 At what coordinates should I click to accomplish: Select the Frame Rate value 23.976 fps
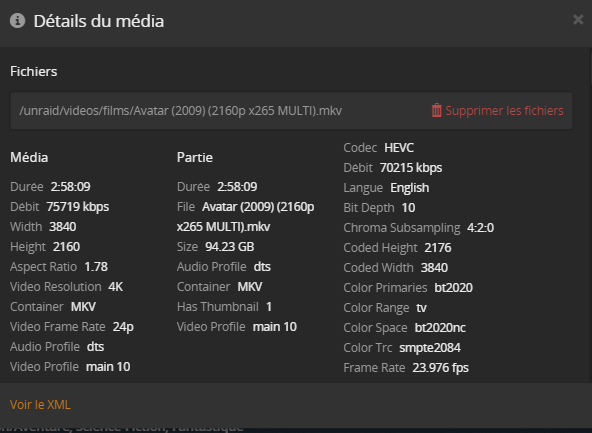coord(441,368)
